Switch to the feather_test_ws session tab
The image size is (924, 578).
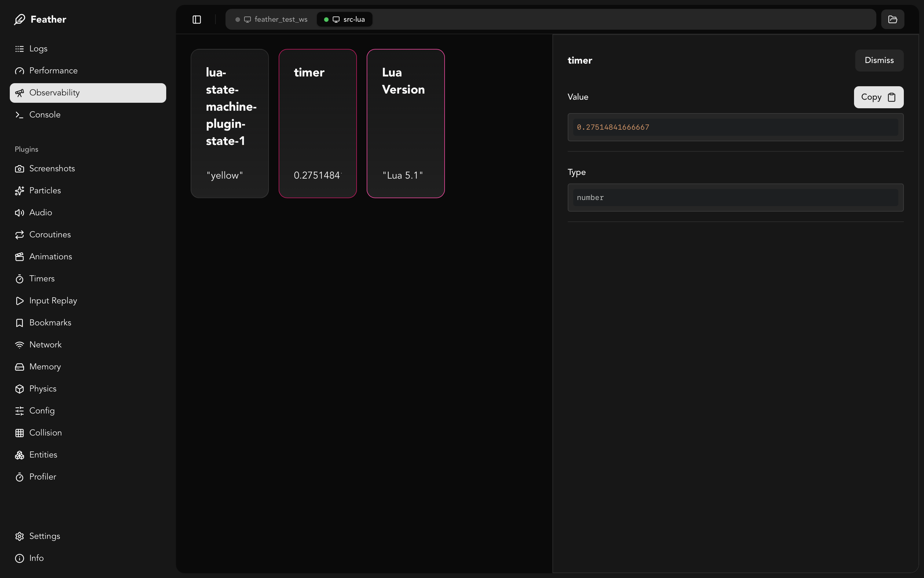(x=272, y=20)
